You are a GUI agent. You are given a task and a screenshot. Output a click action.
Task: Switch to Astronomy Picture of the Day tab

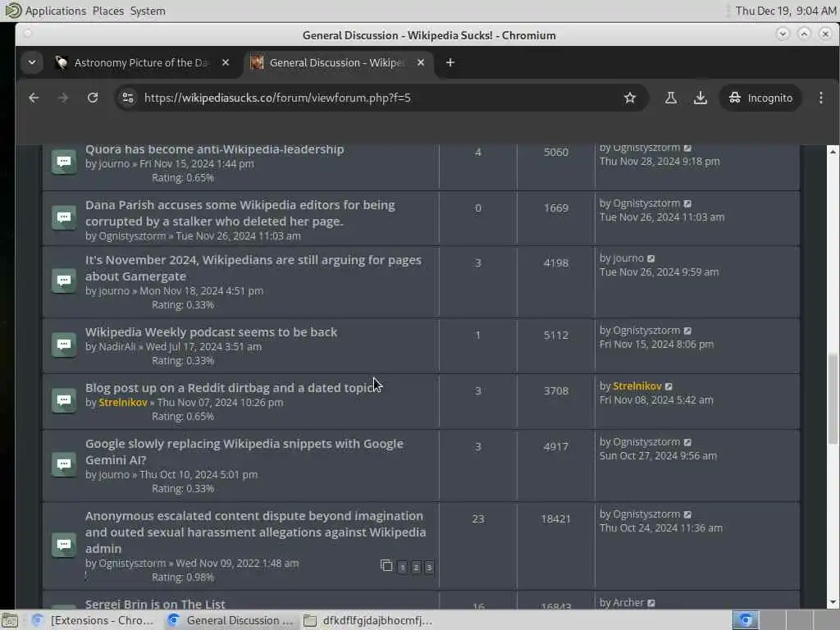click(x=141, y=62)
